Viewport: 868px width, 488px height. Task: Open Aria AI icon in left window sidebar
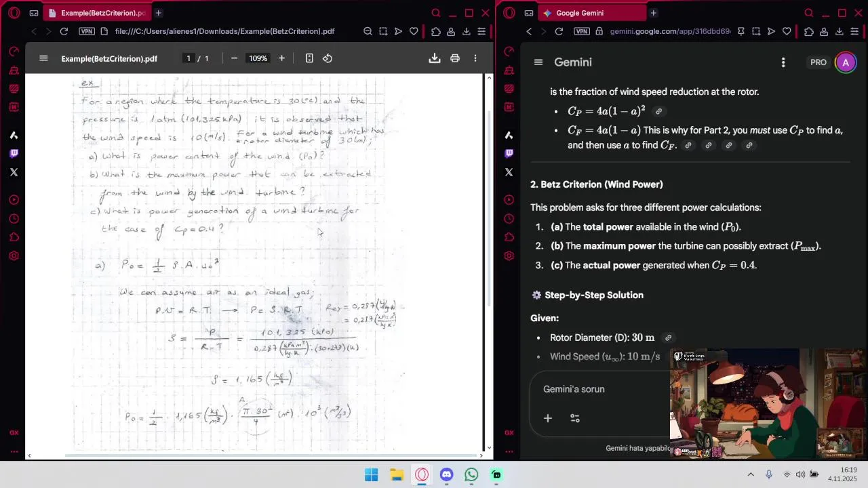[14, 135]
